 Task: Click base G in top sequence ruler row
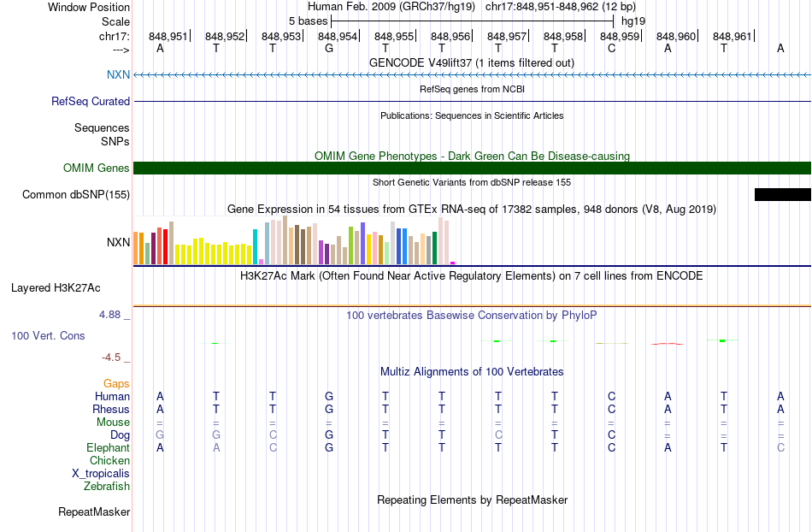pyautogui.click(x=329, y=49)
